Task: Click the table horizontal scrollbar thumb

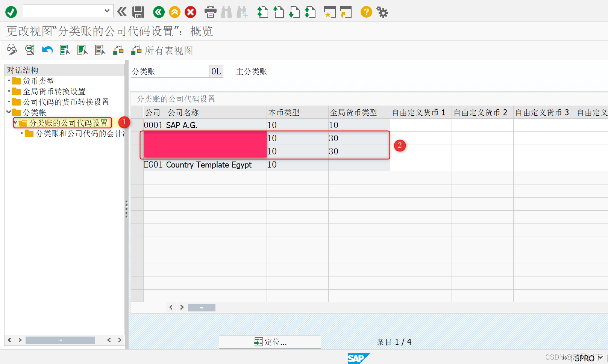Action: (202, 308)
